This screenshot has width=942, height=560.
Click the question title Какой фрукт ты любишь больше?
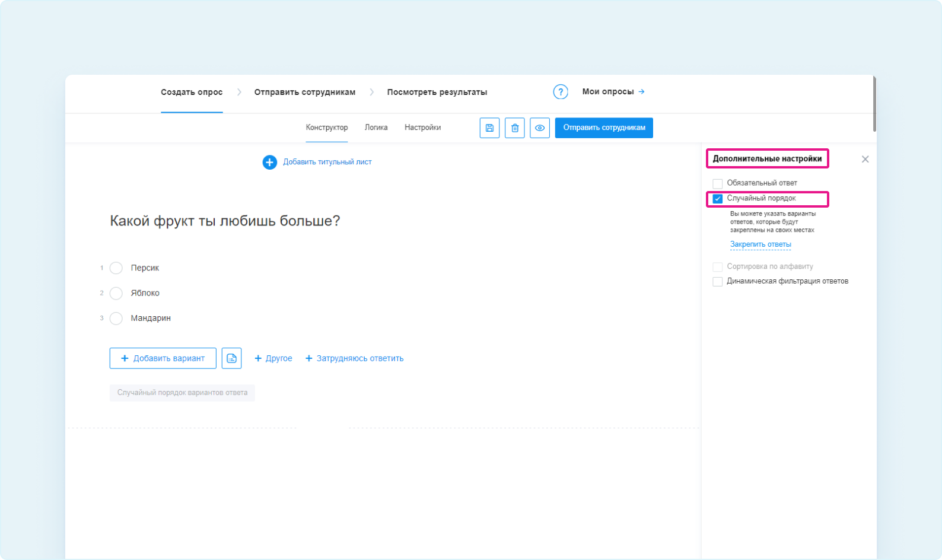225,221
